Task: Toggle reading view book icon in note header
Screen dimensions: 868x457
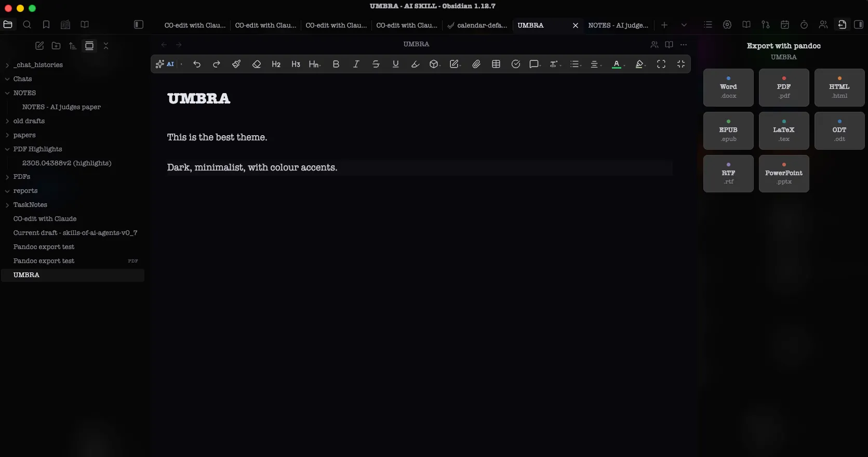Action: (x=669, y=45)
